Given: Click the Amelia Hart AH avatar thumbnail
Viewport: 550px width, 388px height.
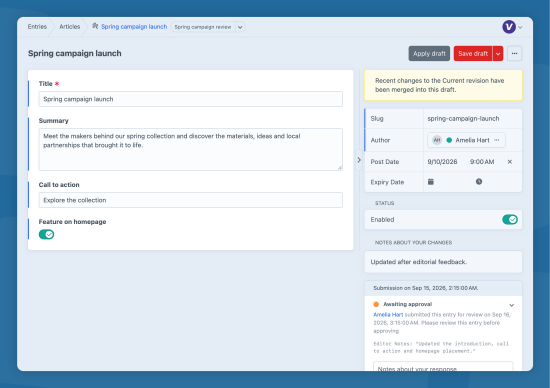Looking at the screenshot, I should (437, 140).
